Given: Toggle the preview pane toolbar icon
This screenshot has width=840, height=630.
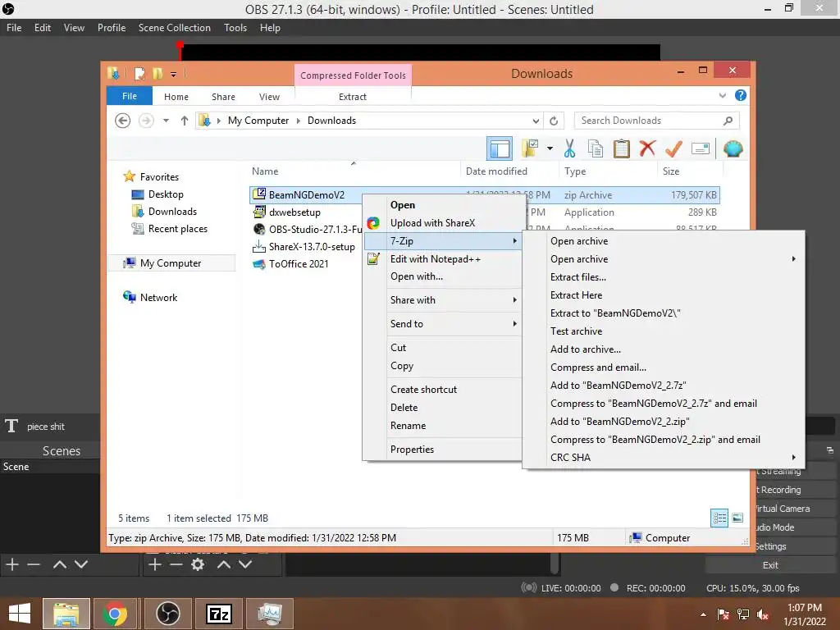Looking at the screenshot, I should [500, 149].
